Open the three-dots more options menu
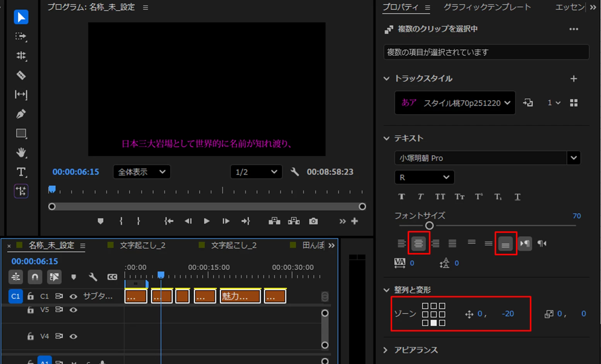Screen dimensions: 601x364 (x=574, y=29)
